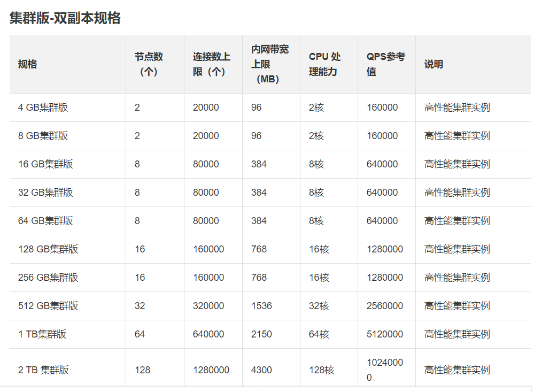Click bandwidth 768 in 128 GB集群版 row
Screen dimensions: 534x392
click(259, 249)
